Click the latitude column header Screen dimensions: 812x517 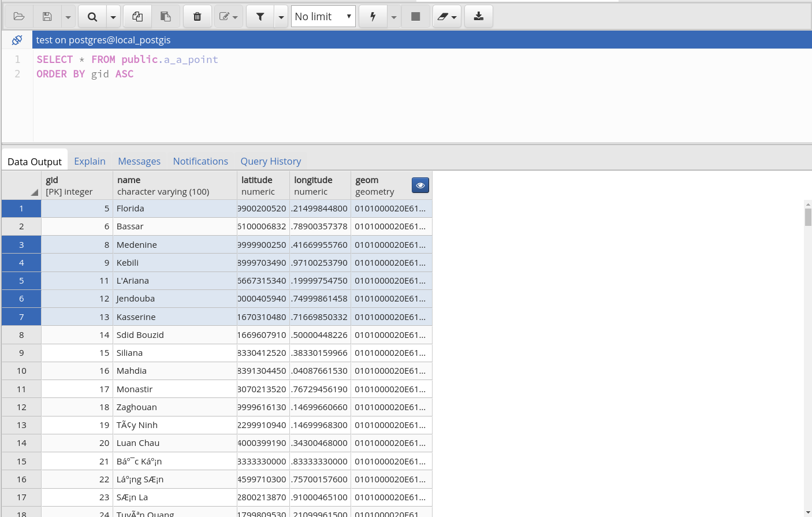coord(263,185)
